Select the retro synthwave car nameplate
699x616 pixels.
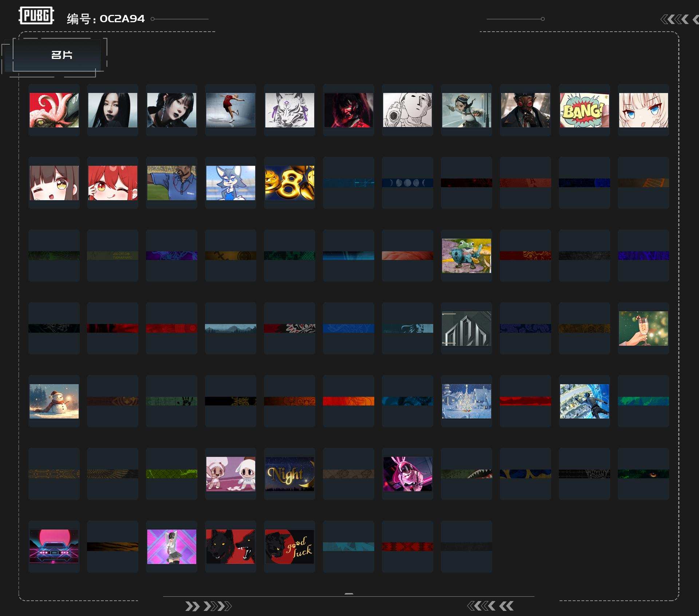pos(54,547)
